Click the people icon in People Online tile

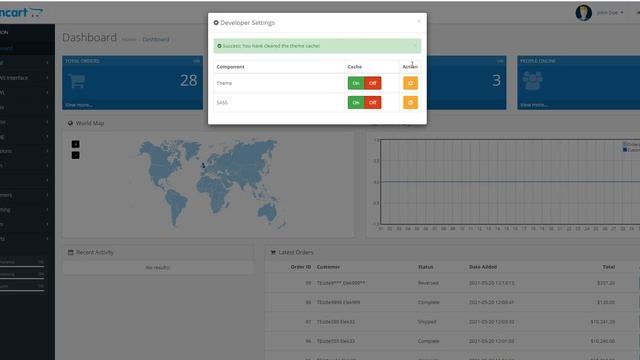click(533, 81)
